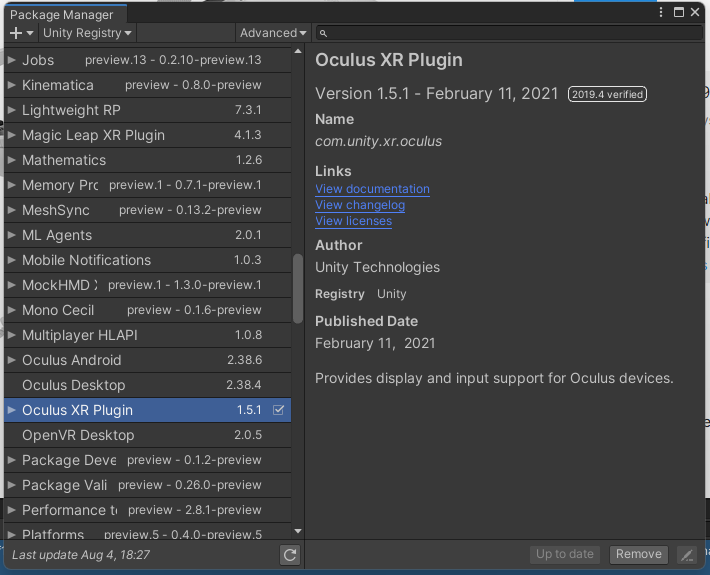
Task: Click the com.unity.xr.oculus package name
Action: (x=379, y=141)
